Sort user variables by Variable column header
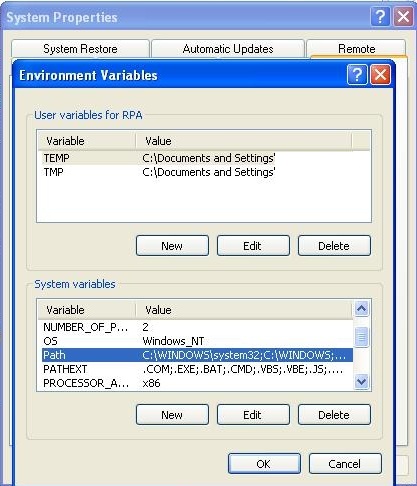Viewport: 417px width, 486px height. coord(86,141)
